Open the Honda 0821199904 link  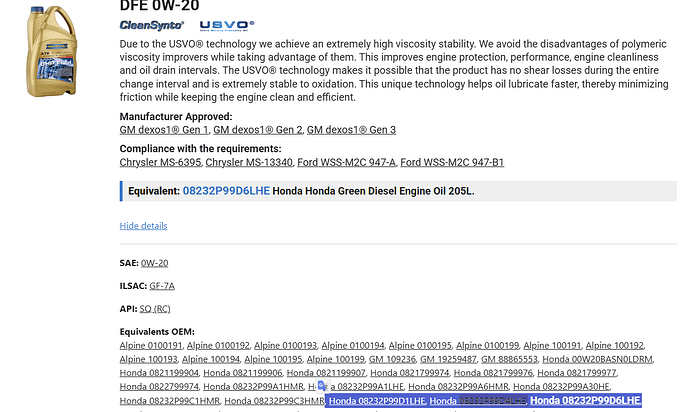pyautogui.click(x=159, y=373)
